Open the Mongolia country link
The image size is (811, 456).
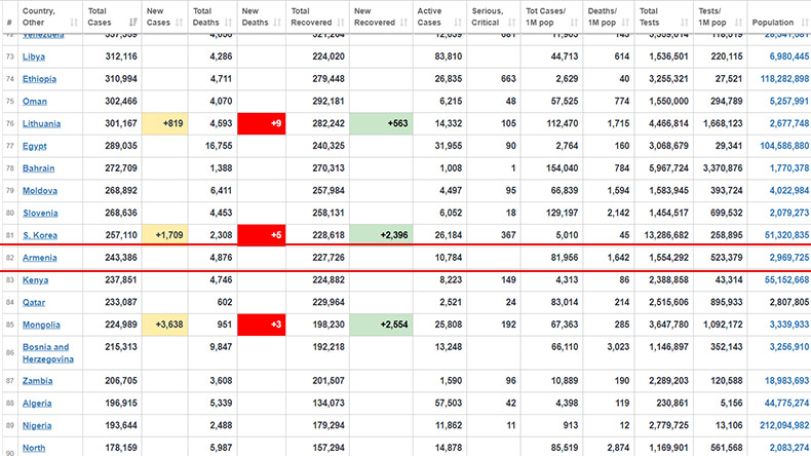(x=41, y=325)
